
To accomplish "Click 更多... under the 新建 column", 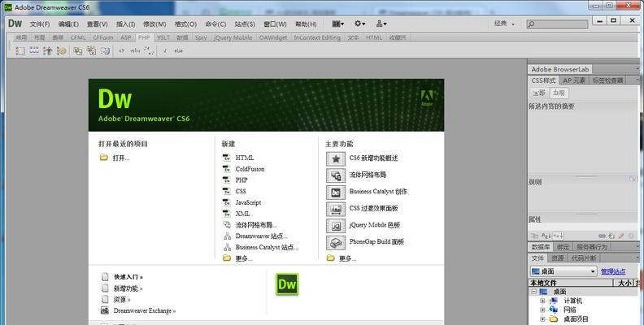I will [244, 258].
